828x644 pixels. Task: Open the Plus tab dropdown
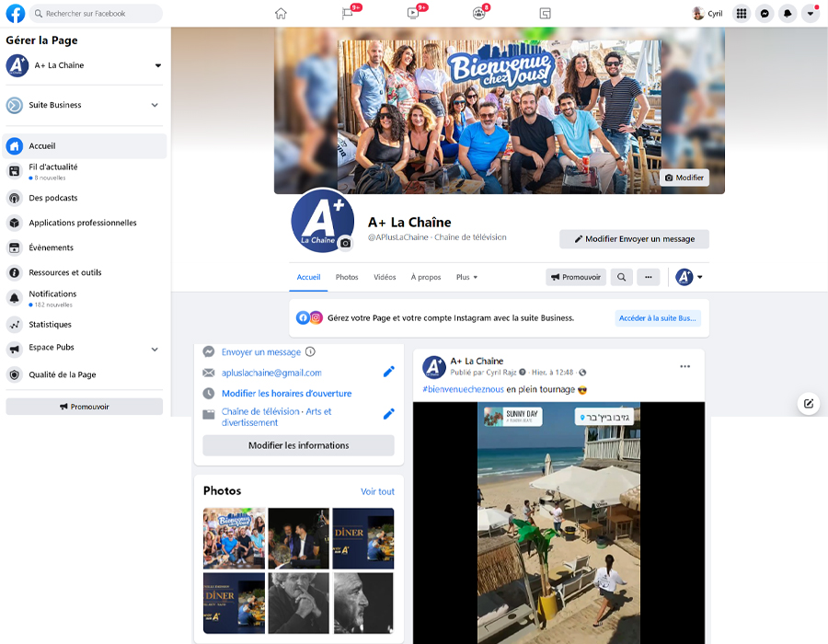coord(466,277)
